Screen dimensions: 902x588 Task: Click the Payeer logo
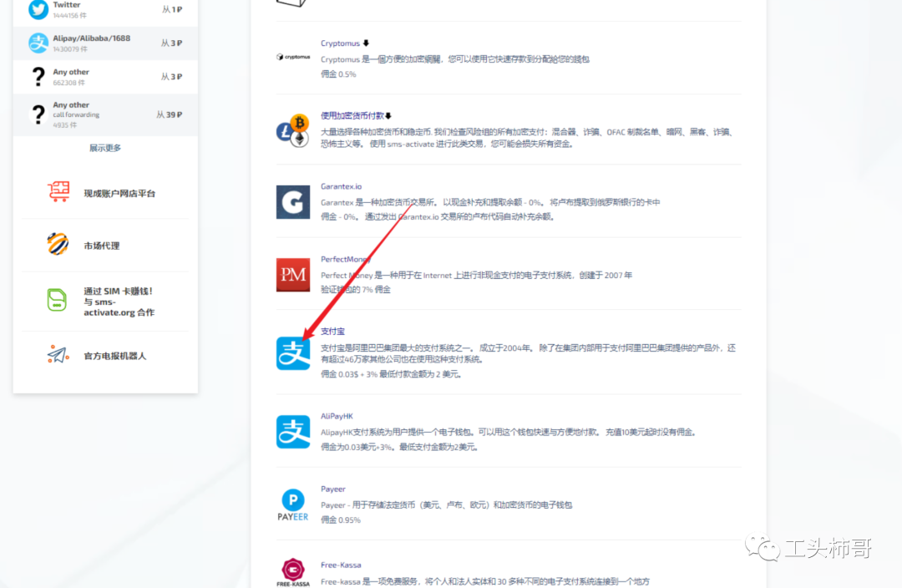coord(293,504)
